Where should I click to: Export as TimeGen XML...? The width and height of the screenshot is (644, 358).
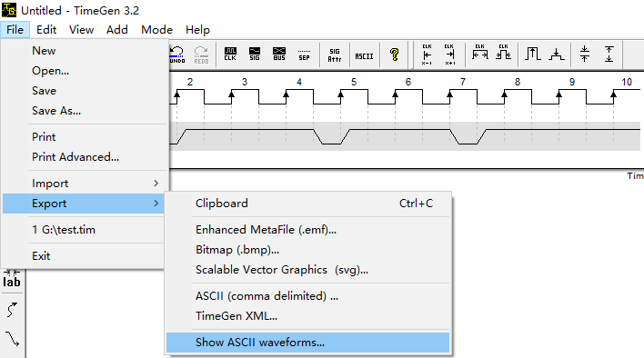point(308,316)
